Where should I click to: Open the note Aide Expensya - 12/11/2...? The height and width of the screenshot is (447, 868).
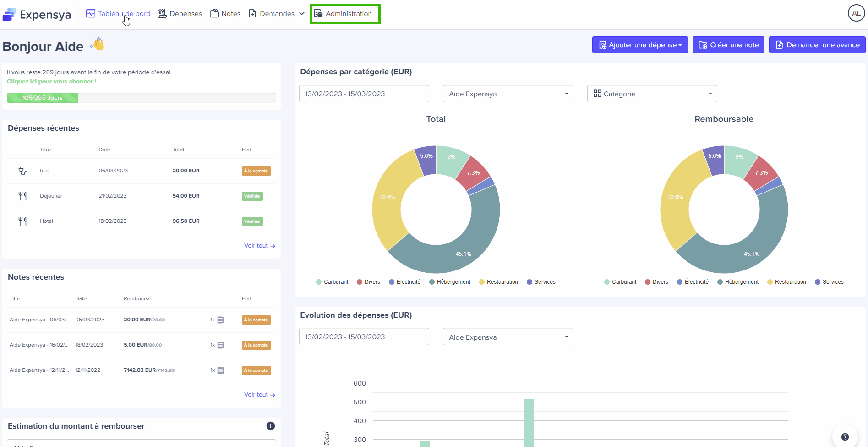coord(39,370)
